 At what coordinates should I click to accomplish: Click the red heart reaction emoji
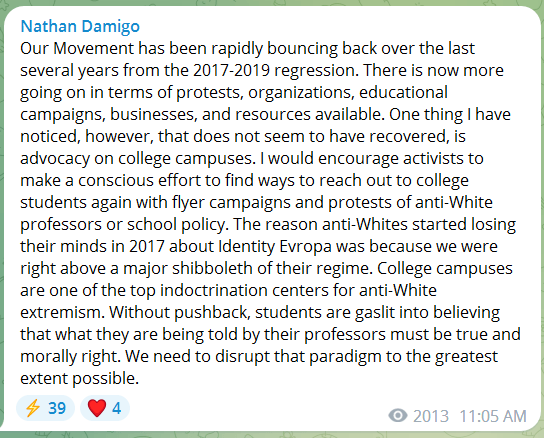click(x=97, y=408)
